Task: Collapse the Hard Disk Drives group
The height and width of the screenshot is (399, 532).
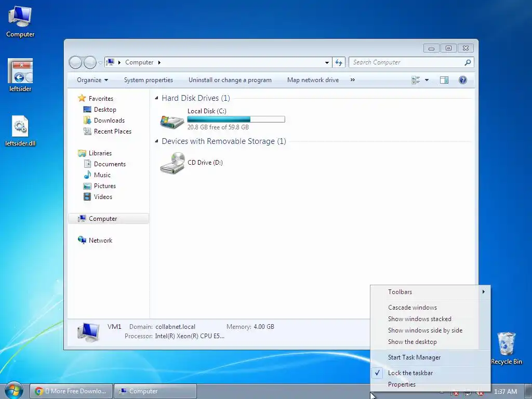Action: tap(156, 98)
